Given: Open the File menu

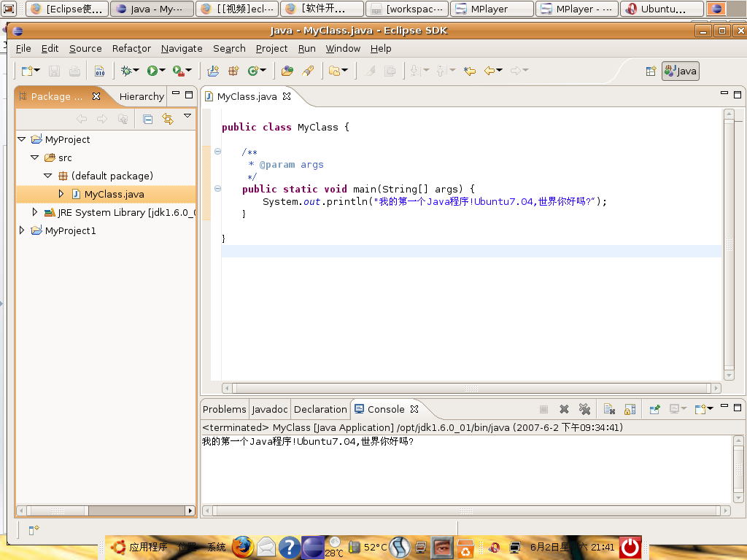Looking at the screenshot, I should coord(23,49).
